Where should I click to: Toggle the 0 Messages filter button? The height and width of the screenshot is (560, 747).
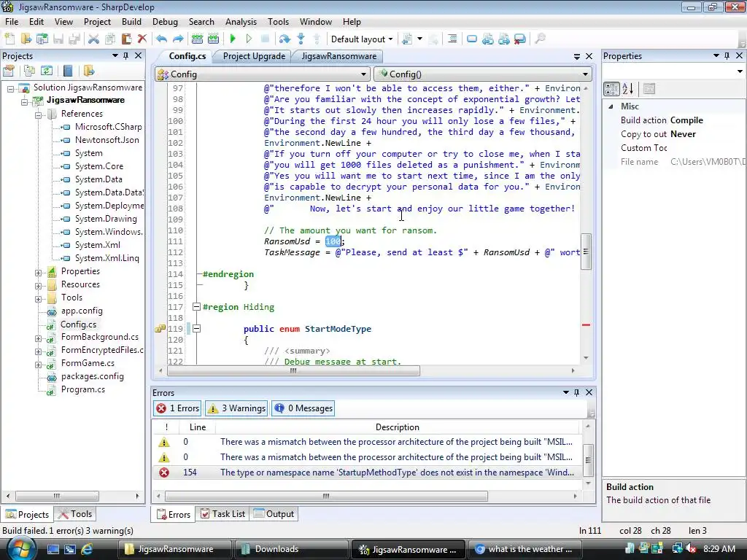coord(303,408)
